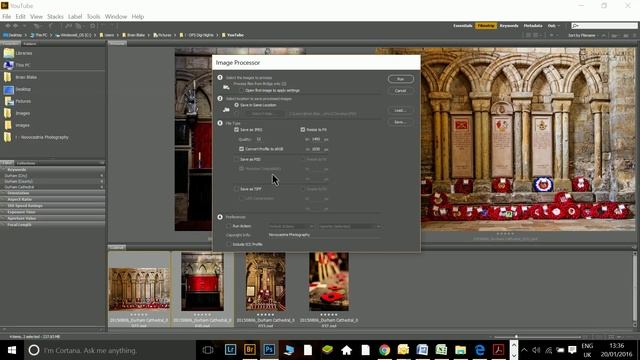
Task: Switch to the Folders panel tab
Action: 30,44
